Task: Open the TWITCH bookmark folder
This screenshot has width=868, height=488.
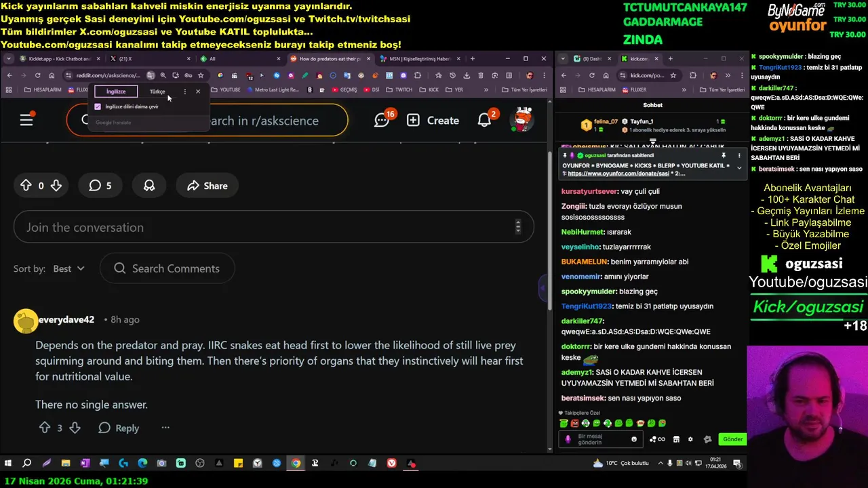Action: point(399,89)
